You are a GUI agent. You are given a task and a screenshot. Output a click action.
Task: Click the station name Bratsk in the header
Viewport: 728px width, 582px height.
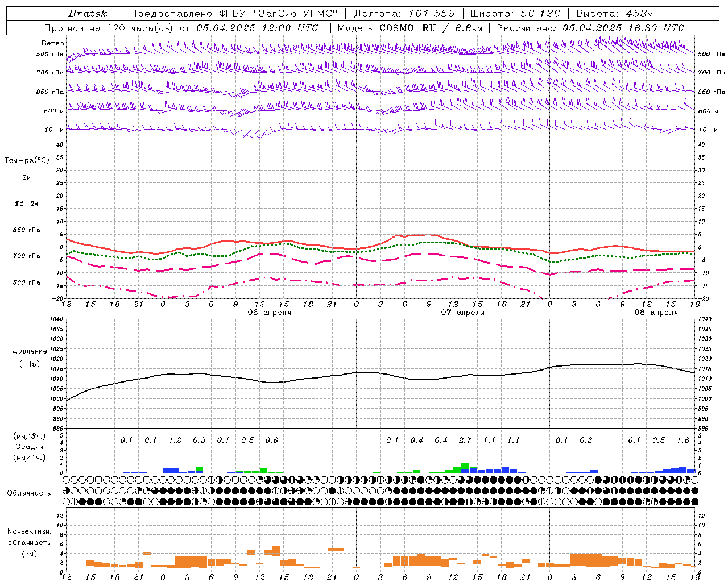tap(88, 14)
